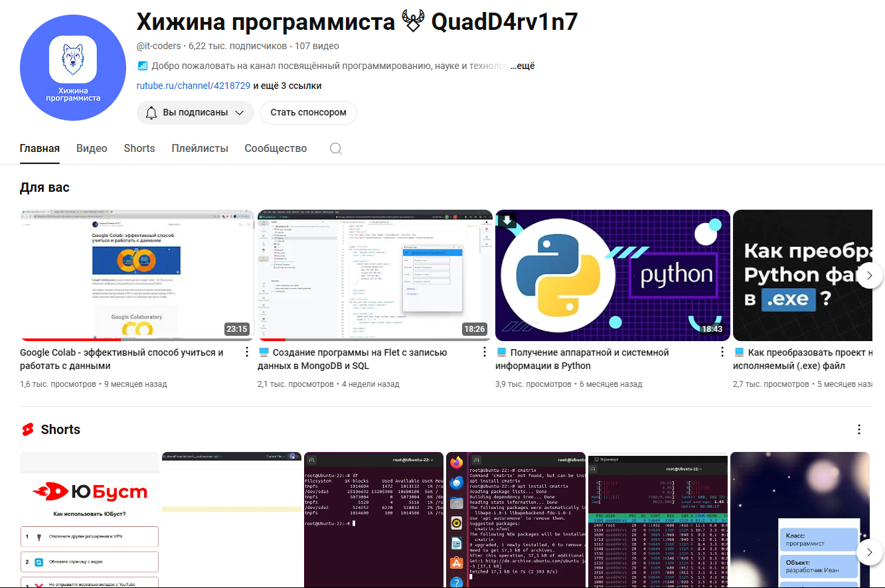This screenshot has height=588, width=885.
Task: Open the Shorts section three-dot menu
Action: [859, 429]
